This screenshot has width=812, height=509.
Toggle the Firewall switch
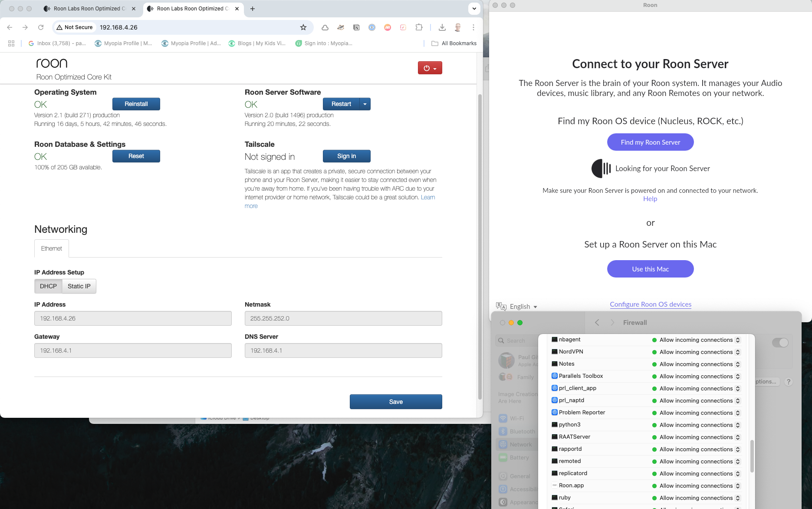780,343
